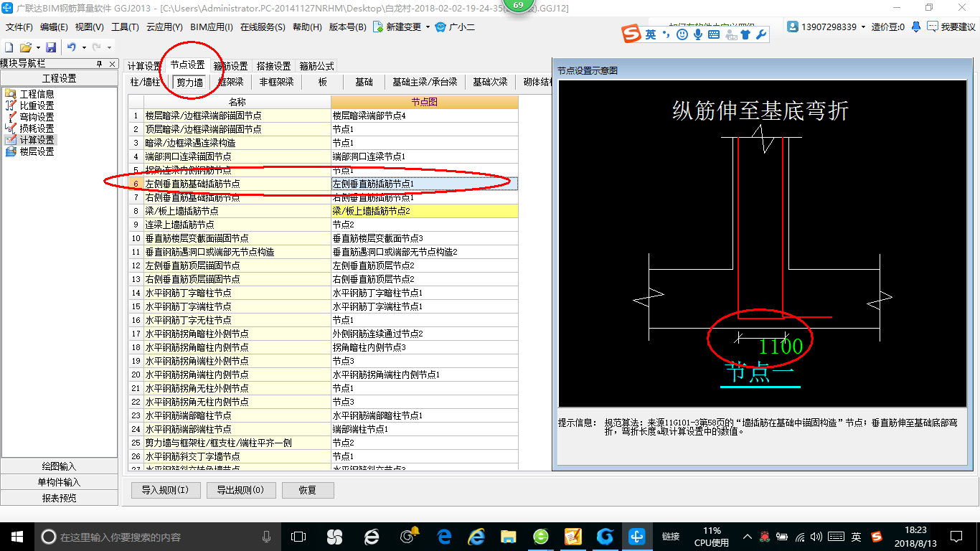Click the 导出规则(O) button
The height and width of the screenshot is (551, 980).
coord(240,490)
